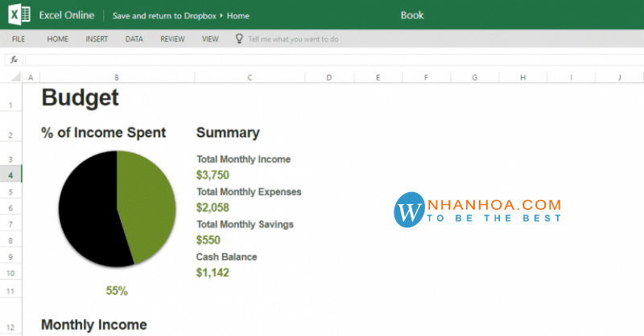Click the fx insert function icon

14,59
